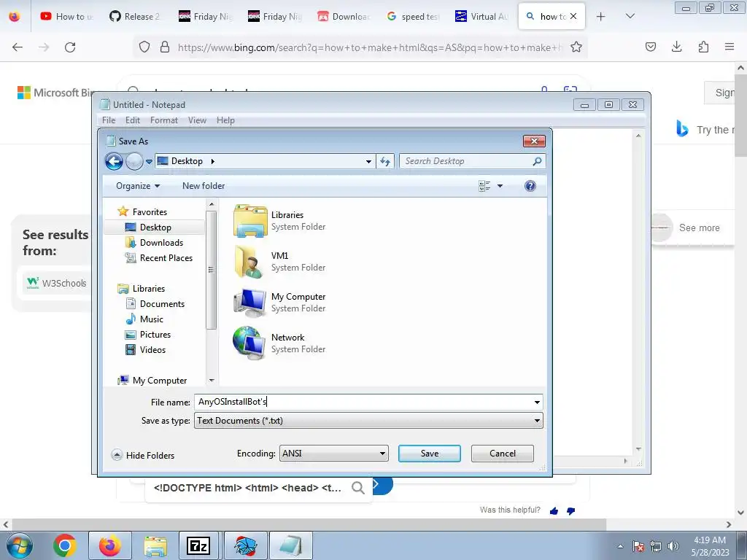The image size is (747, 560).
Task: Click Firefox list all tabs arrow
Action: coord(630,16)
